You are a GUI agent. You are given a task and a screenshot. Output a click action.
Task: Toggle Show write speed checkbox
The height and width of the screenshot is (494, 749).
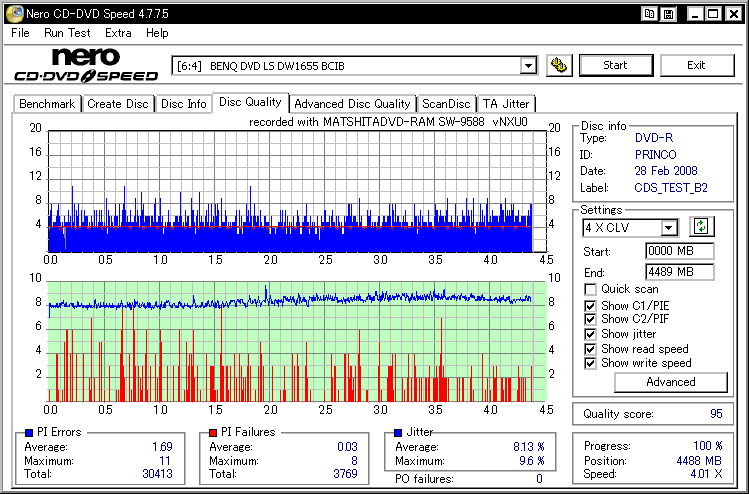tap(590, 363)
